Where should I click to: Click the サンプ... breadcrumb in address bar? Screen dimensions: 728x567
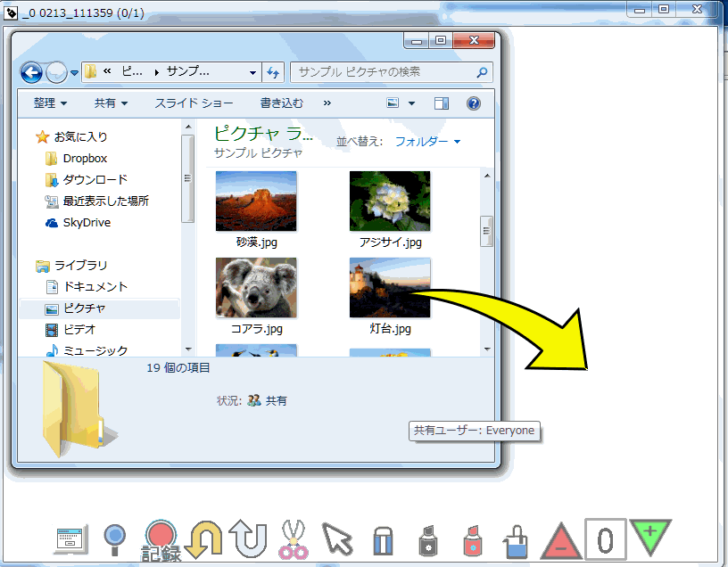pyautogui.click(x=188, y=71)
